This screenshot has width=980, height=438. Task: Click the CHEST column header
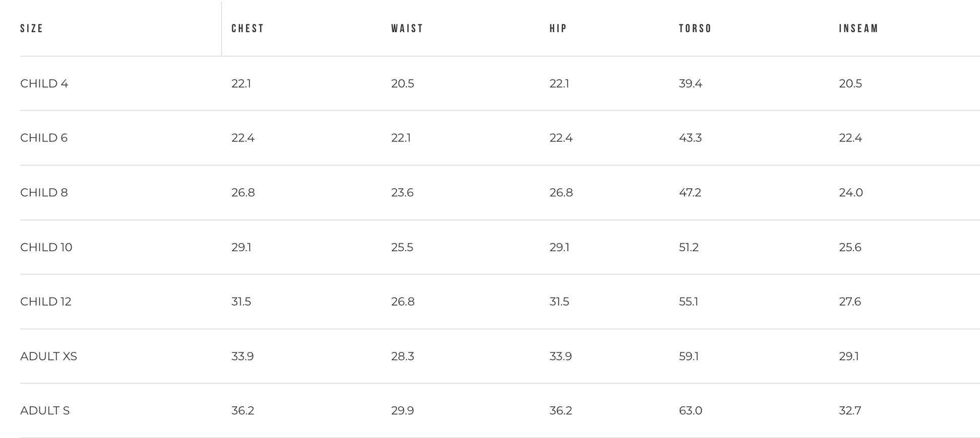(x=248, y=29)
